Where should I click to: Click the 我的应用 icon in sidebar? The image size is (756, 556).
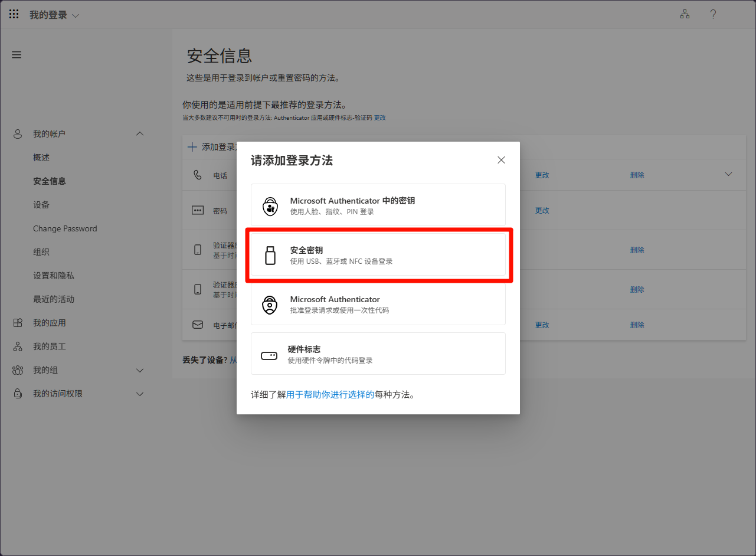pyautogui.click(x=18, y=323)
